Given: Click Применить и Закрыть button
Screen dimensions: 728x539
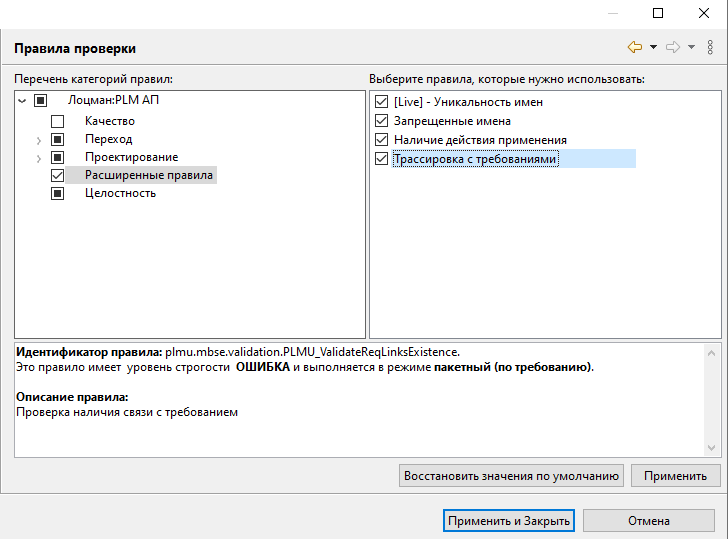Looking at the screenshot, I should (509, 521).
